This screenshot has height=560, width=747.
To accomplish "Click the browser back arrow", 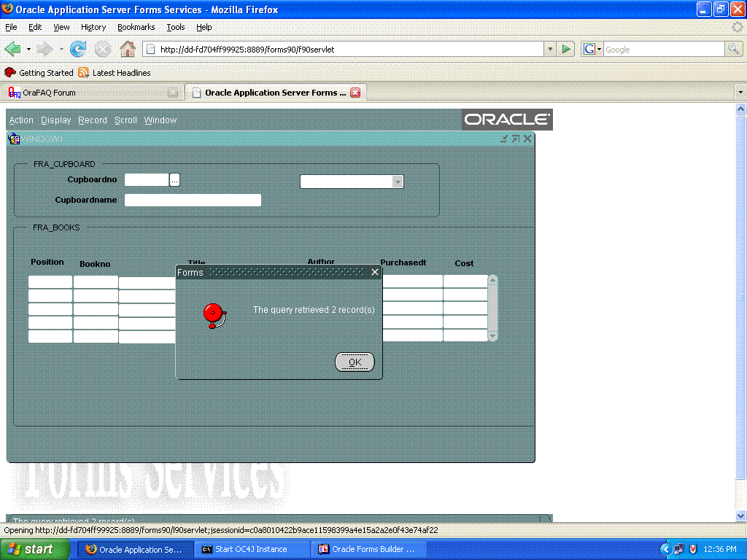I will coord(13,50).
